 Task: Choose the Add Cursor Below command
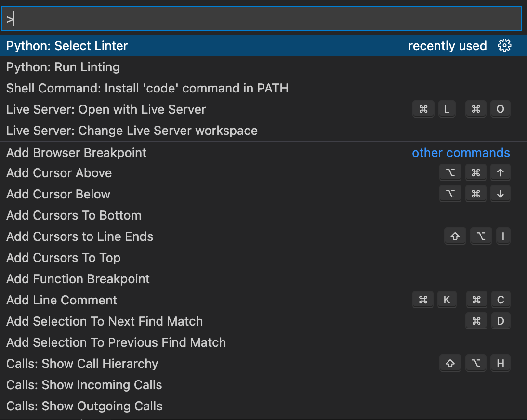263,194
